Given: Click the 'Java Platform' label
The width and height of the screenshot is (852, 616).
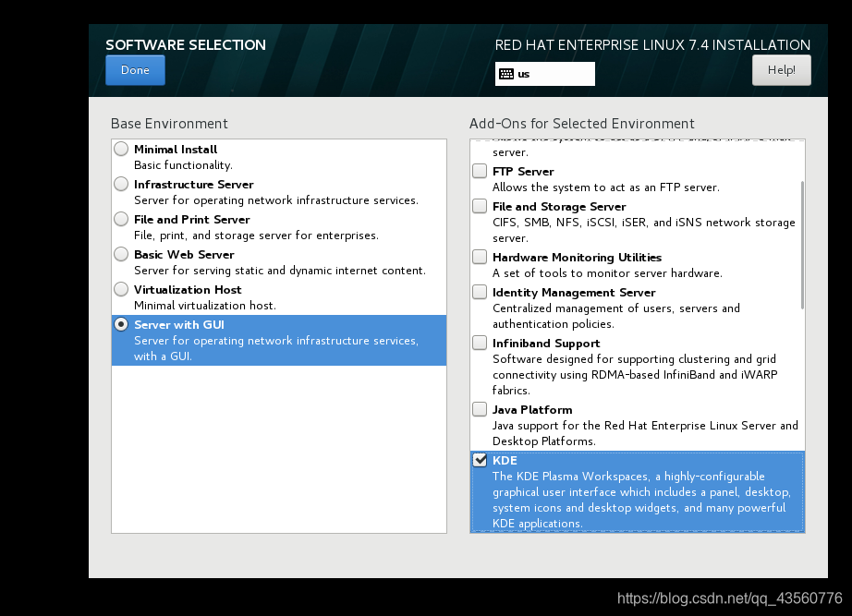Looking at the screenshot, I should point(532,409).
